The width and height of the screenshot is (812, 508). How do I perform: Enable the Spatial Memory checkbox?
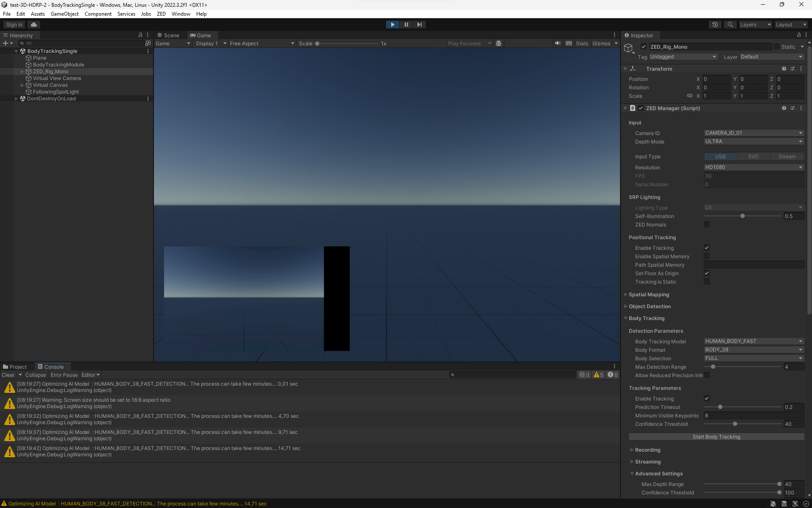[x=706, y=256]
